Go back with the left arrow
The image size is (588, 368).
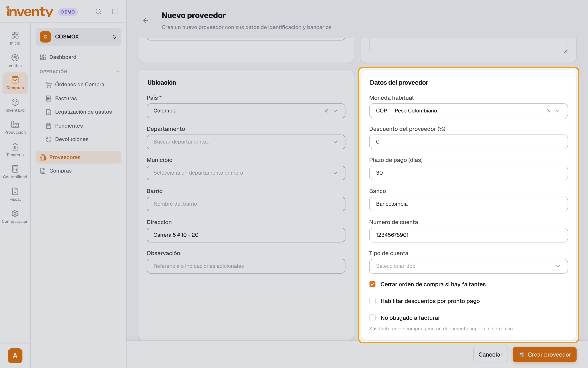[146, 20]
